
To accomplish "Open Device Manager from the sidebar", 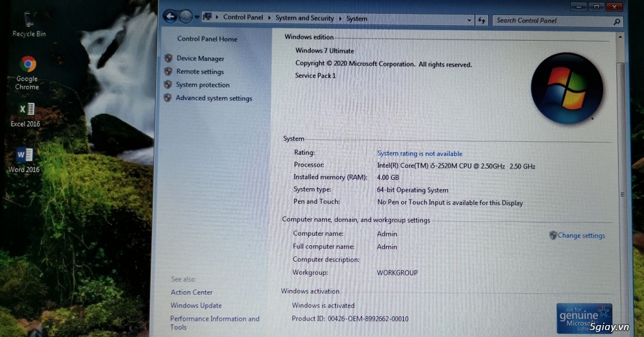I will point(201,58).
